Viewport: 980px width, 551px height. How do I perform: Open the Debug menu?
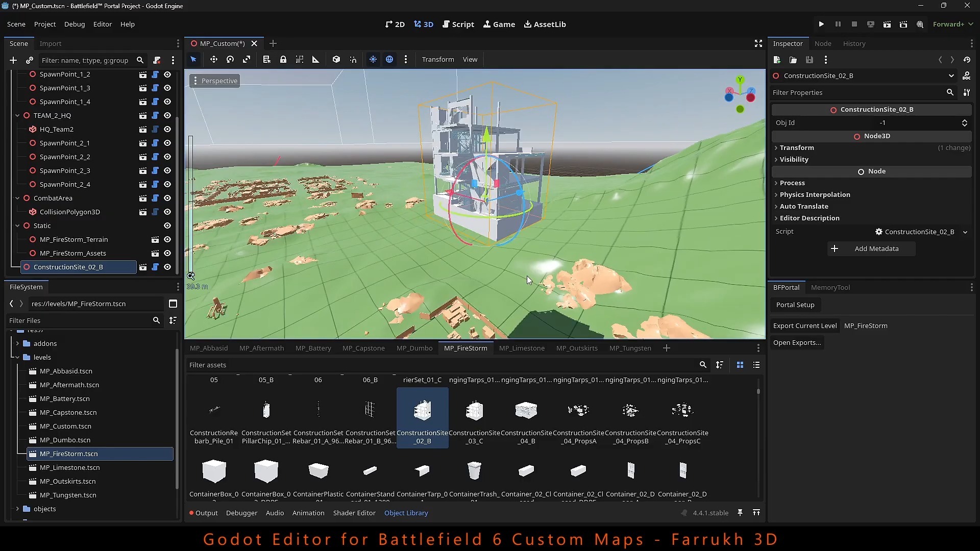[x=75, y=24]
